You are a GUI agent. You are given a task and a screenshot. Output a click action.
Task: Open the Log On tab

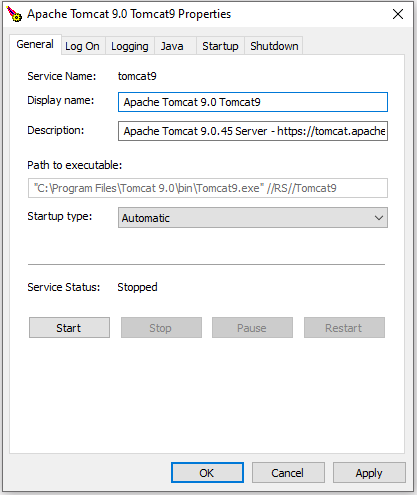82,46
